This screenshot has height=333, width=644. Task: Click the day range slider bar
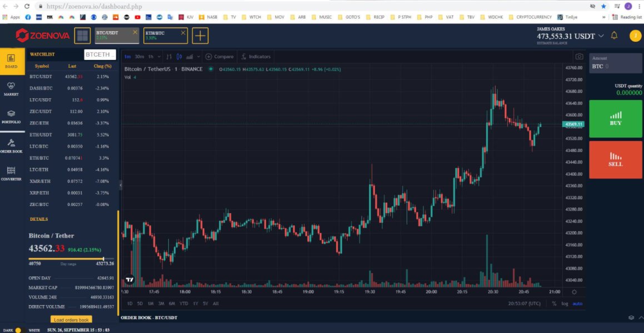(72, 259)
